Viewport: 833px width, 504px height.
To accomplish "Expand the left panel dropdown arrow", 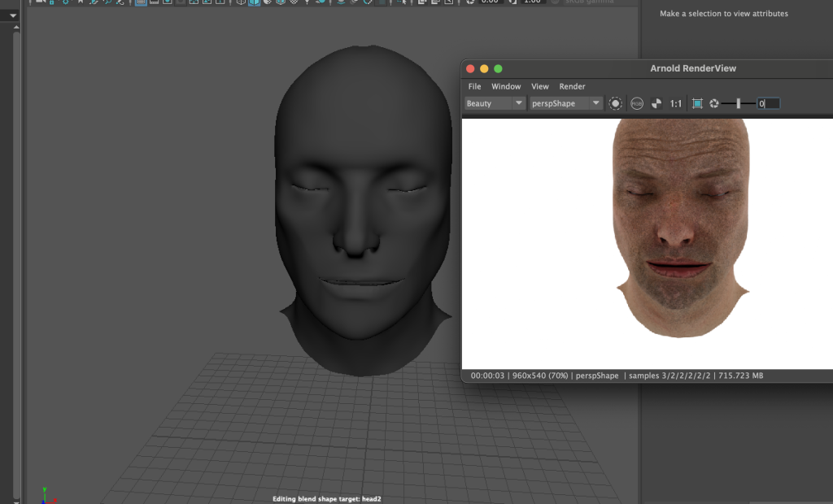I will pos(13,15).
